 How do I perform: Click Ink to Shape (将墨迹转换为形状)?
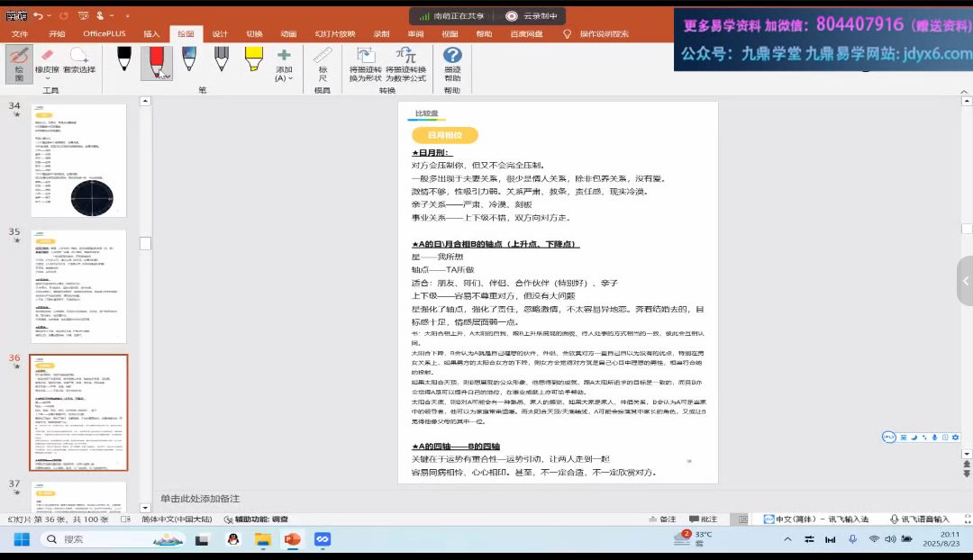(365, 65)
